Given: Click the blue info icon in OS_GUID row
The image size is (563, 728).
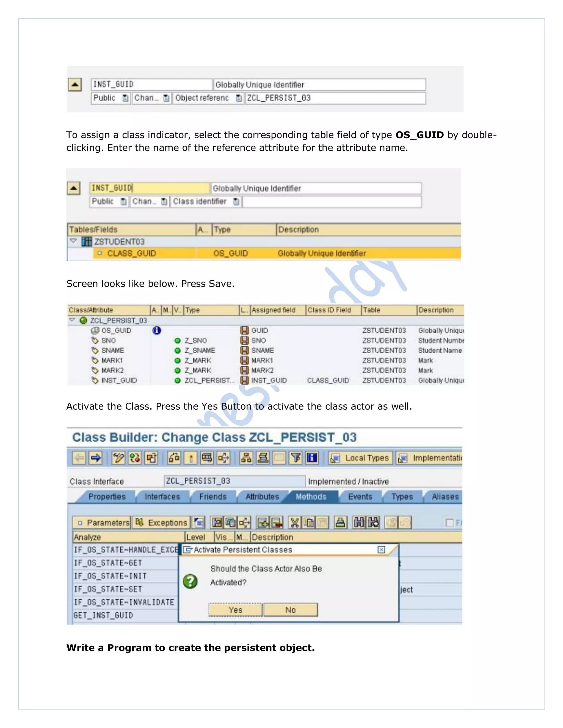Looking at the screenshot, I should tap(156, 330).
